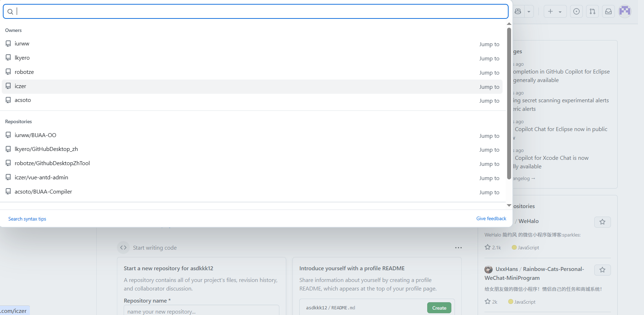644x315 pixels.
Task: Jump to lkyero/GitHubDesktop_zh repository
Action: point(252,149)
